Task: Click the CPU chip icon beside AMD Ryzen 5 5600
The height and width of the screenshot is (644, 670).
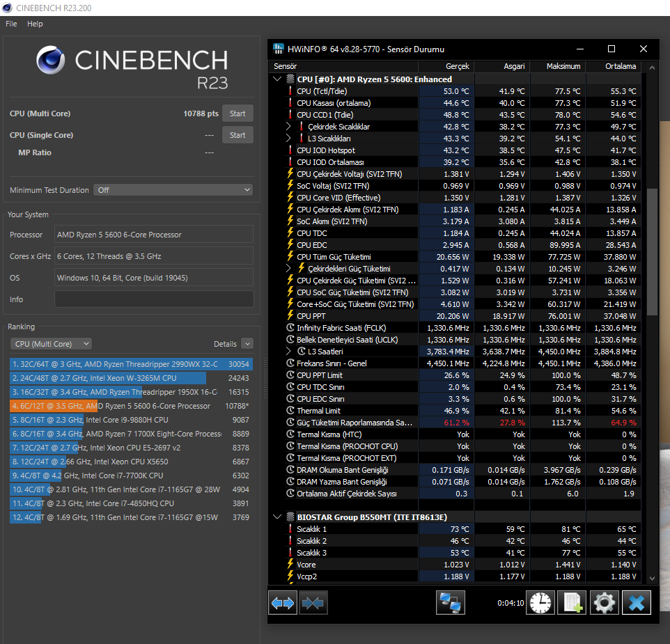Action: (x=290, y=79)
